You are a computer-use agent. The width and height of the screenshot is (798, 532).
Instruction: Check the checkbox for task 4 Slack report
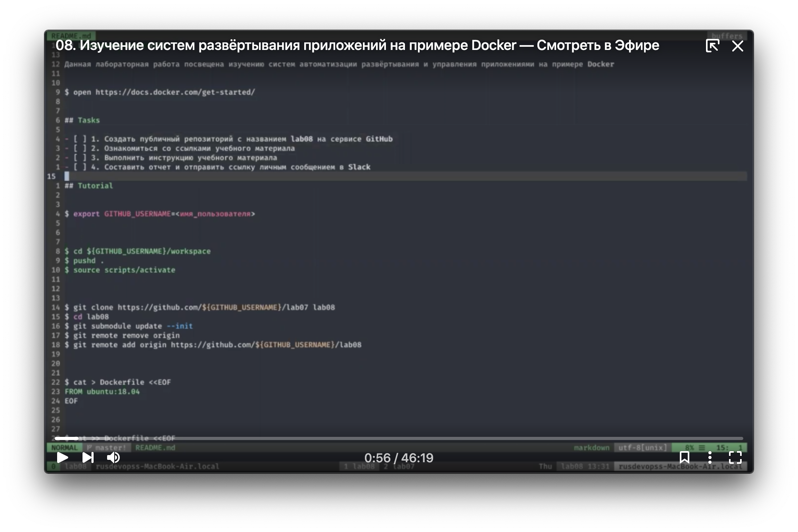80,167
